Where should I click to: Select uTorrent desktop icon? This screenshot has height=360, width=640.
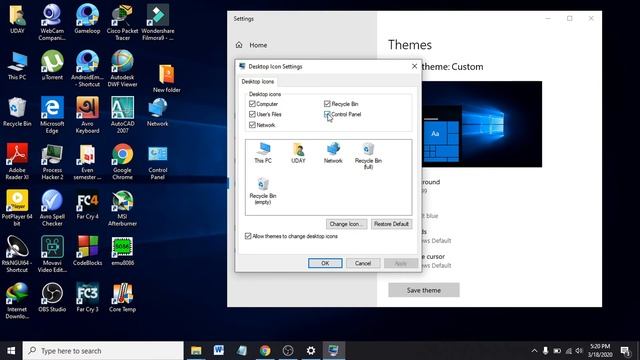click(x=52, y=65)
